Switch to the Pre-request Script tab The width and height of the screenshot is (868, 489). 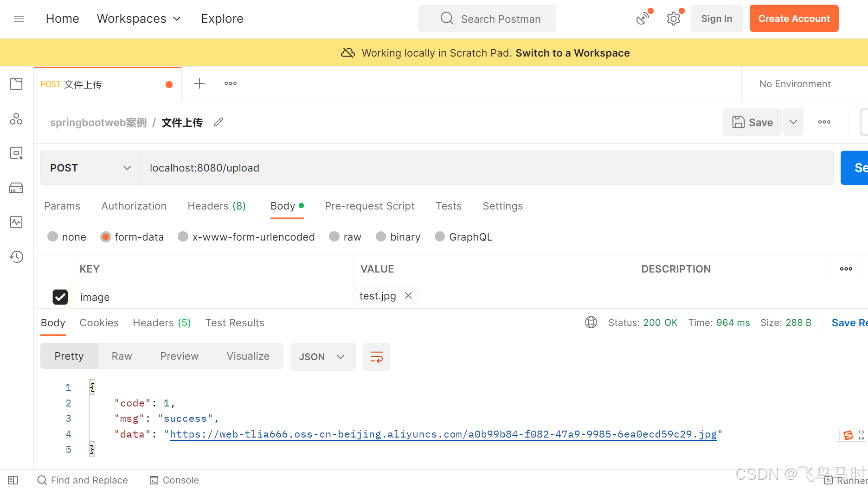coord(370,206)
